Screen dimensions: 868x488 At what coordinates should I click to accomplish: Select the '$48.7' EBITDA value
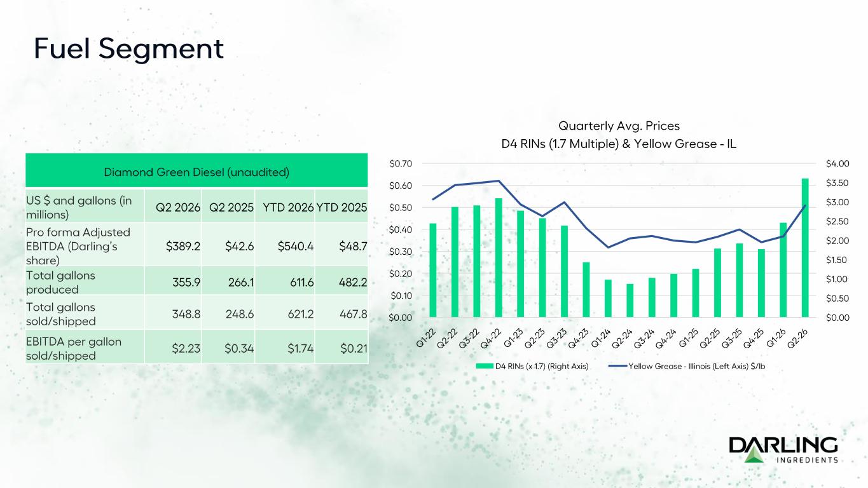pyautogui.click(x=352, y=246)
